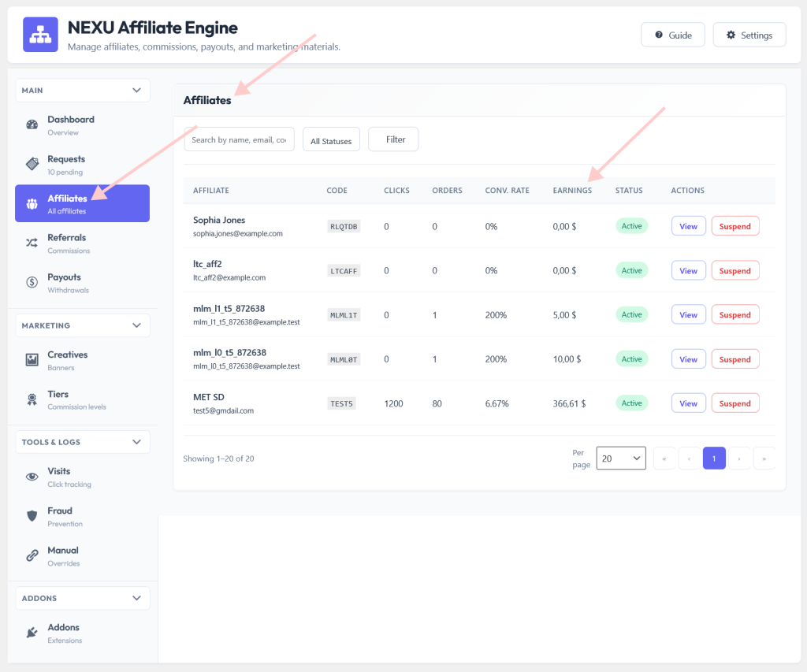Click the Addons plug icon
The image size is (807, 672).
pyautogui.click(x=32, y=633)
